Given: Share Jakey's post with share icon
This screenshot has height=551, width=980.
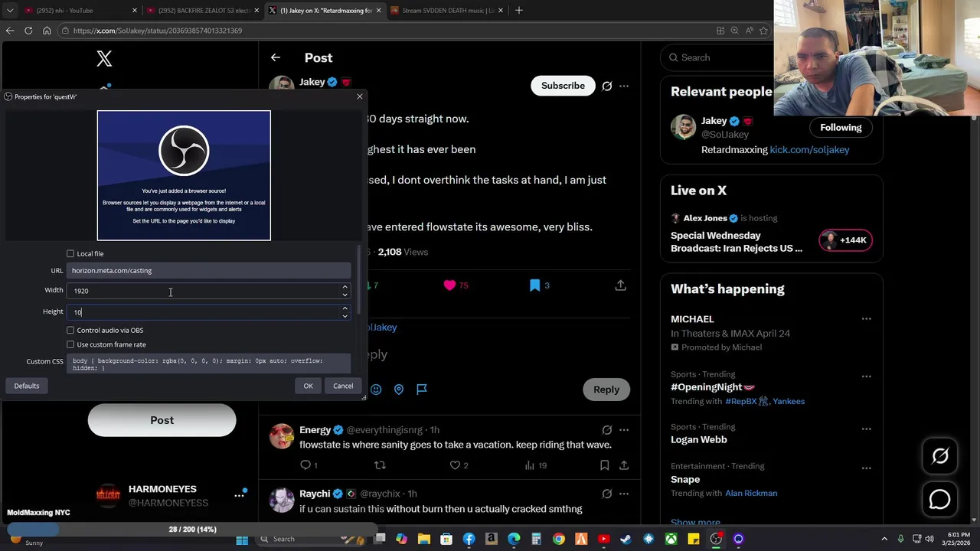Looking at the screenshot, I should 621,285.
